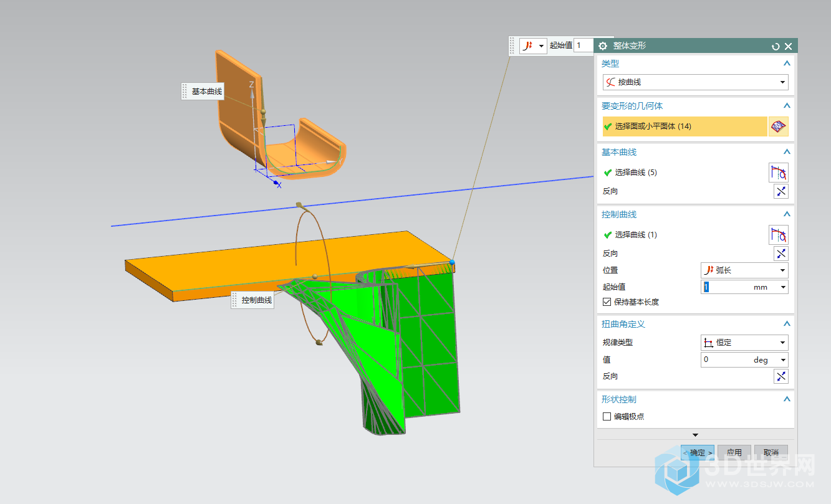Expand more options triangle at dialog bottom
The height and width of the screenshot is (504, 831).
tap(696, 435)
